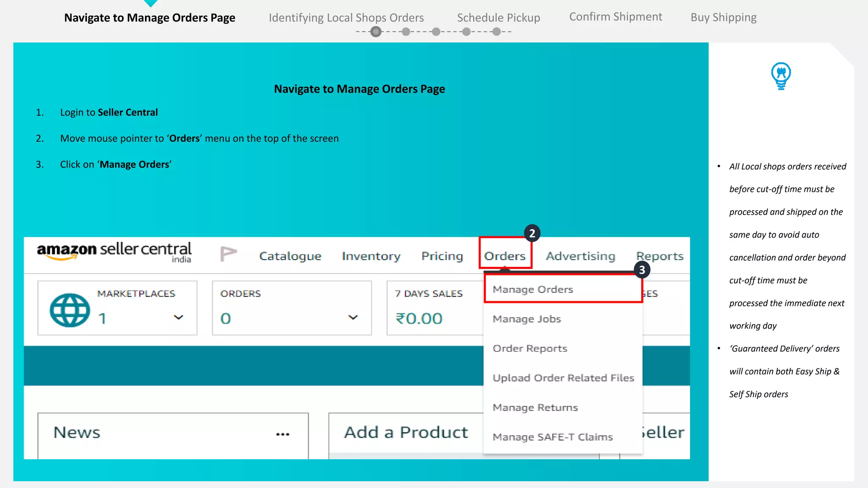Click the Marketplaces globe icon
Image resolution: width=868 pixels, height=488 pixels.
pyautogui.click(x=70, y=310)
